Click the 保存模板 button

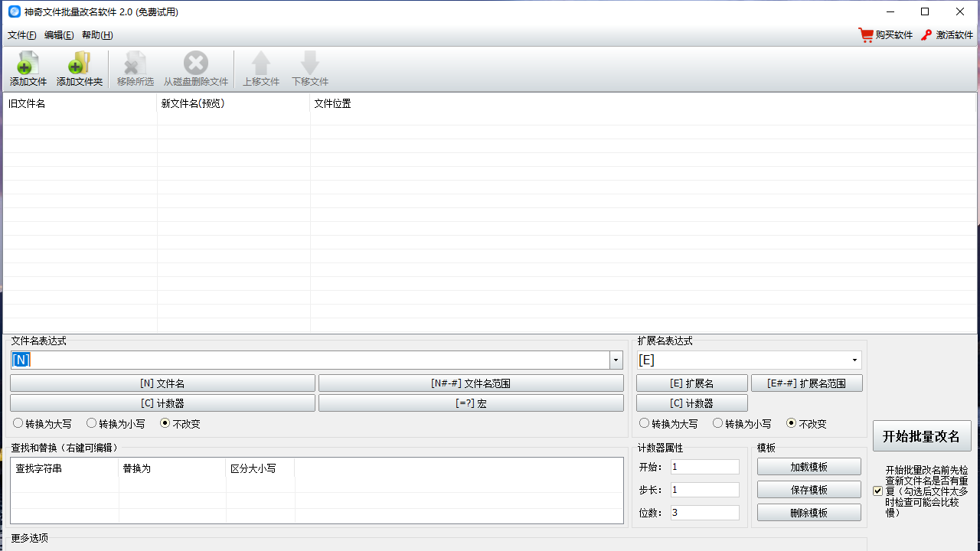pyautogui.click(x=808, y=489)
